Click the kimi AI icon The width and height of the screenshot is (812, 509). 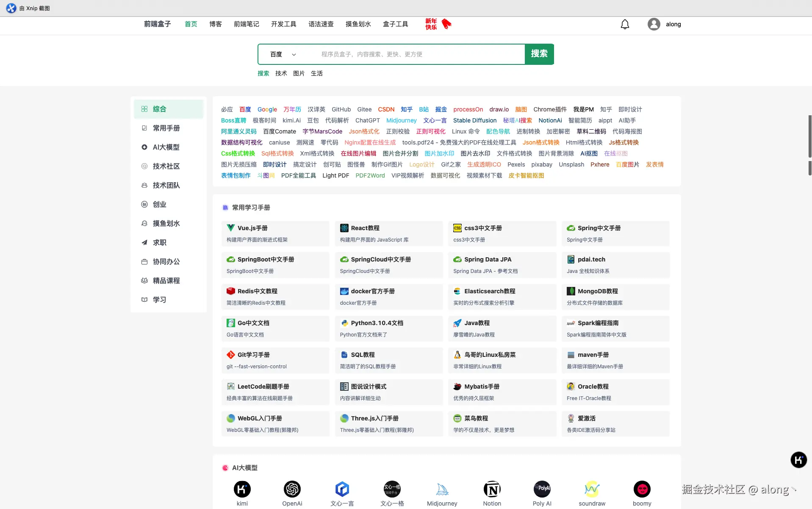[242, 489]
